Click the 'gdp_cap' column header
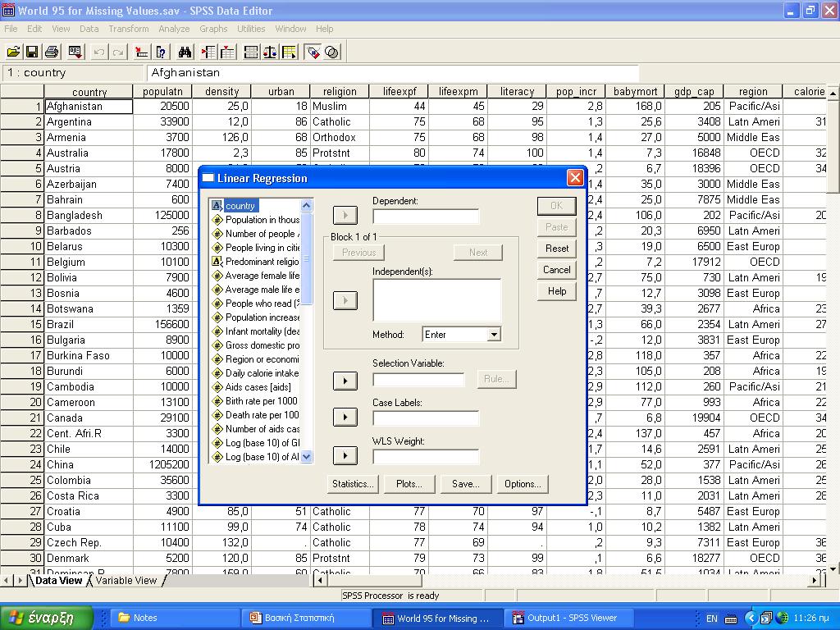The height and width of the screenshot is (630, 840). click(694, 92)
